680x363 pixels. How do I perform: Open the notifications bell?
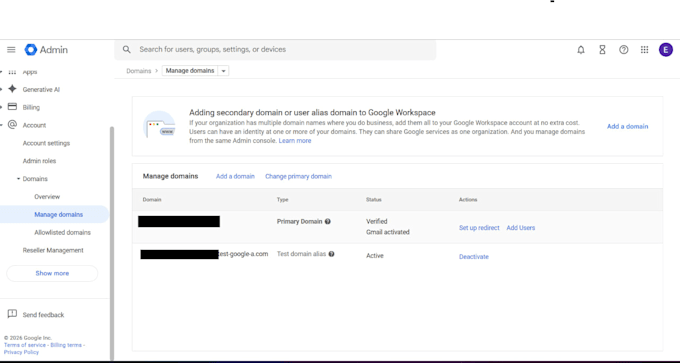tap(581, 50)
